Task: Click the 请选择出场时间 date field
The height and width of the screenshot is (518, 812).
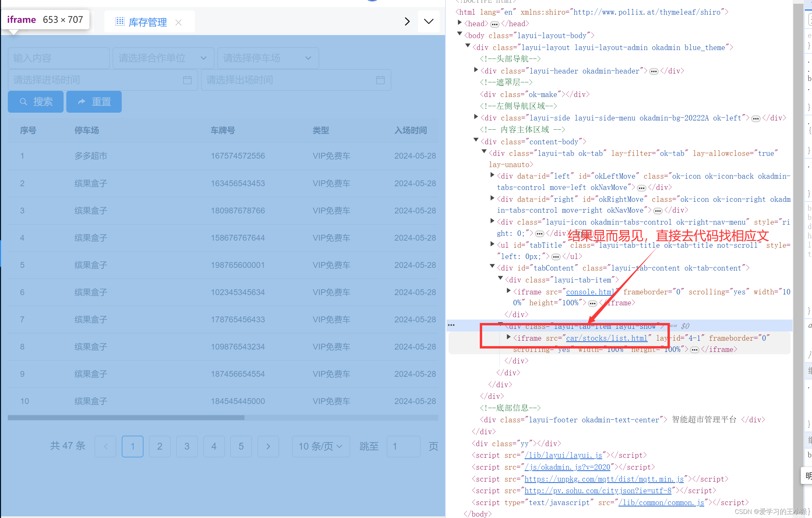Action: point(296,80)
